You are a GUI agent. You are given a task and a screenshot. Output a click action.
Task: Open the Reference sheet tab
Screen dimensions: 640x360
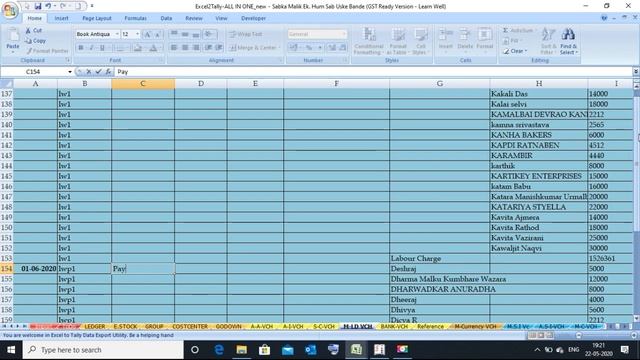(430, 327)
